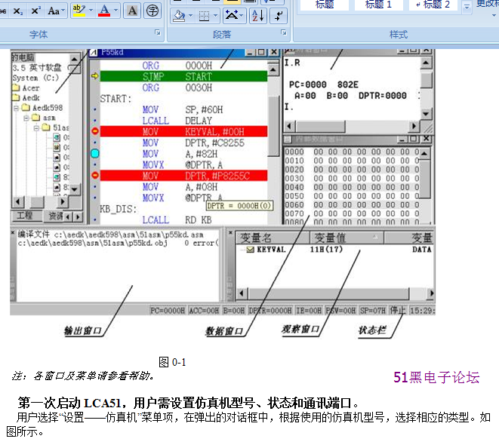
Task: Click the enclosed character icon
Action: point(152,11)
